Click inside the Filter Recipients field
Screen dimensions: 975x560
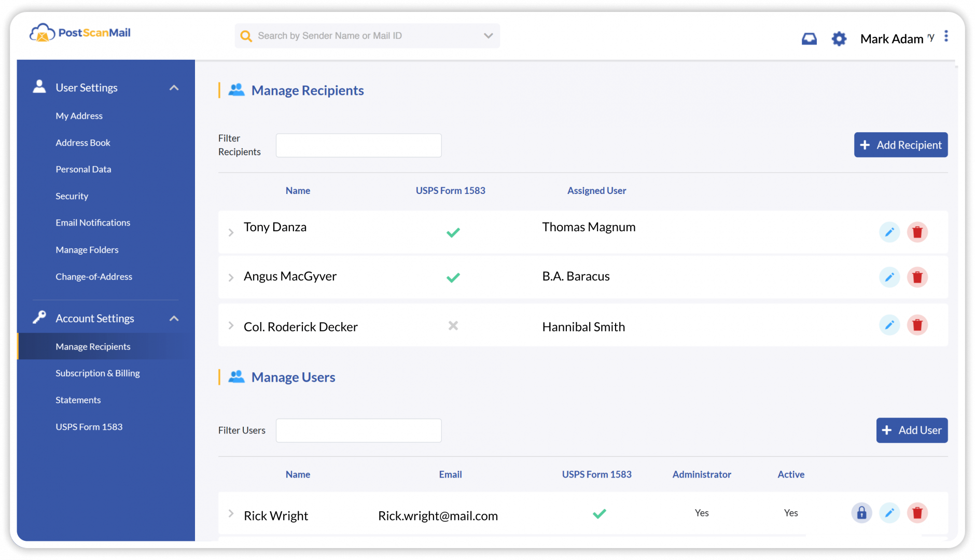click(x=358, y=145)
